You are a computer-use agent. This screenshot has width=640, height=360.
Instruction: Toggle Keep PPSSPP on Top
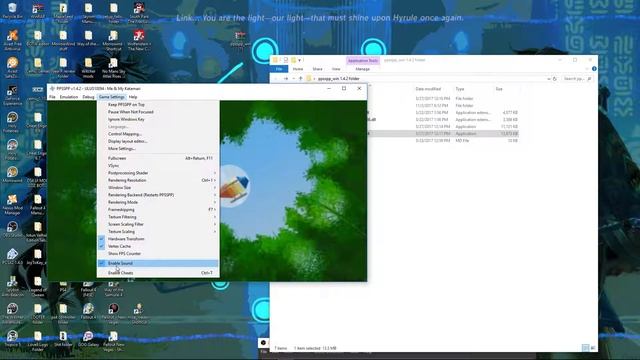point(158,104)
